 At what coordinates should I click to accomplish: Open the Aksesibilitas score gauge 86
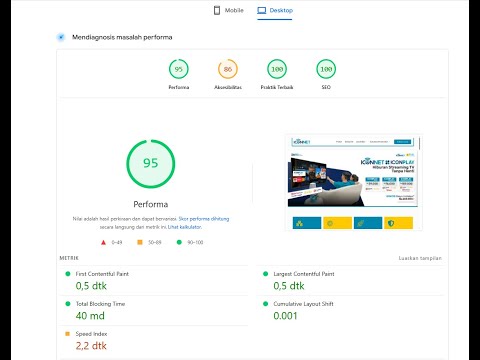(x=228, y=69)
